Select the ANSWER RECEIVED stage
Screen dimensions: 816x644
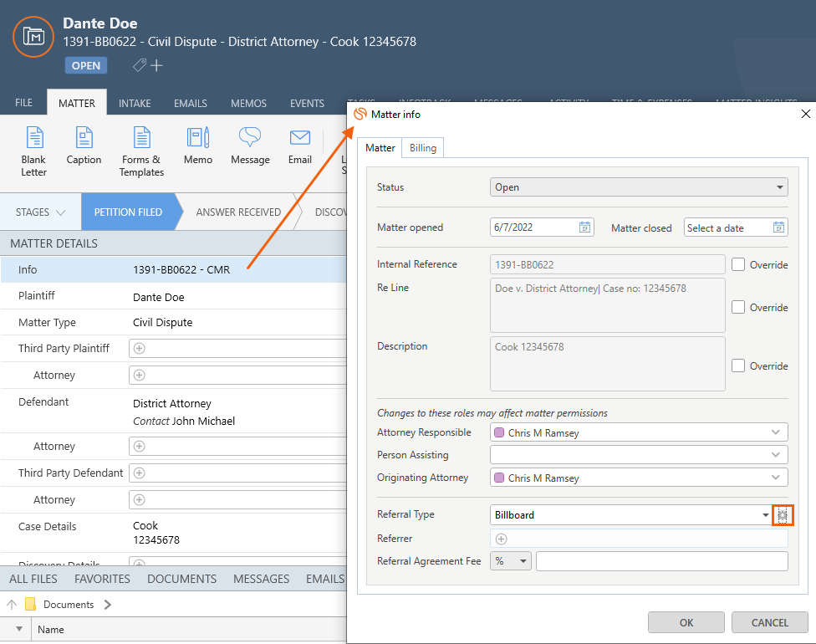click(238, 212)
